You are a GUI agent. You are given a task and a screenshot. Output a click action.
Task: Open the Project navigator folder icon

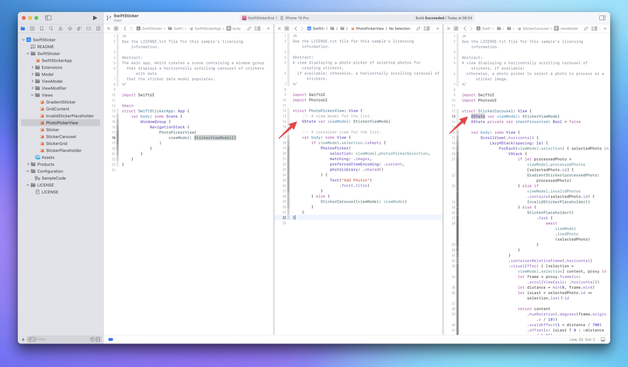pos(23,28)
